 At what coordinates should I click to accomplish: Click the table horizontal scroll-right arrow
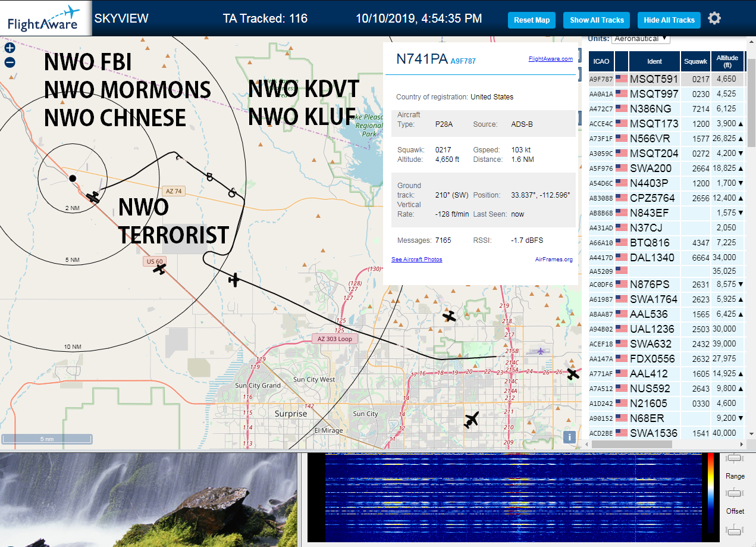click(x=742, y=444)
